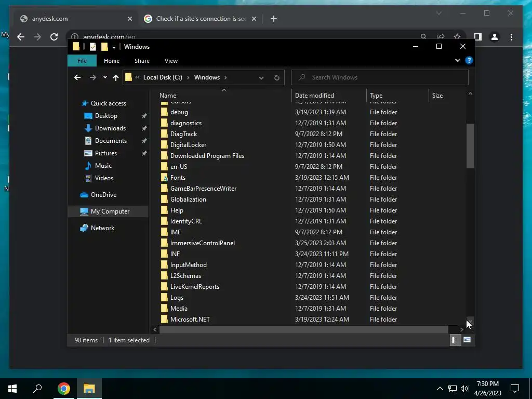Go up one folder level
This screenshot has height=399, width=532.
(116, 77)
